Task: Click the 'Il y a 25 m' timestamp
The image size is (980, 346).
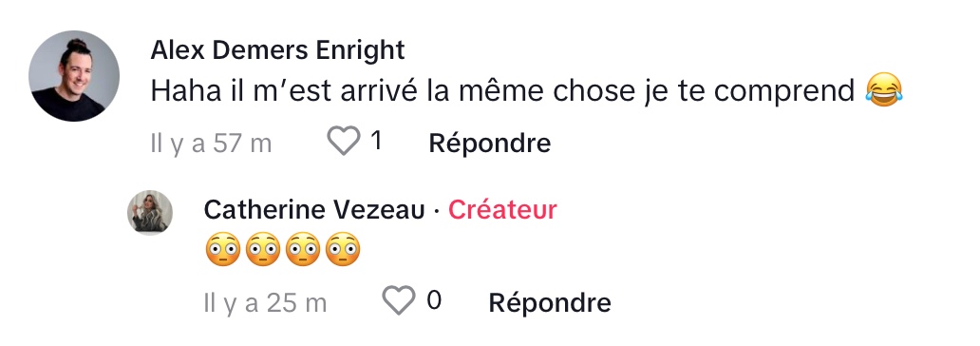Action: click(x=265, y=303)
